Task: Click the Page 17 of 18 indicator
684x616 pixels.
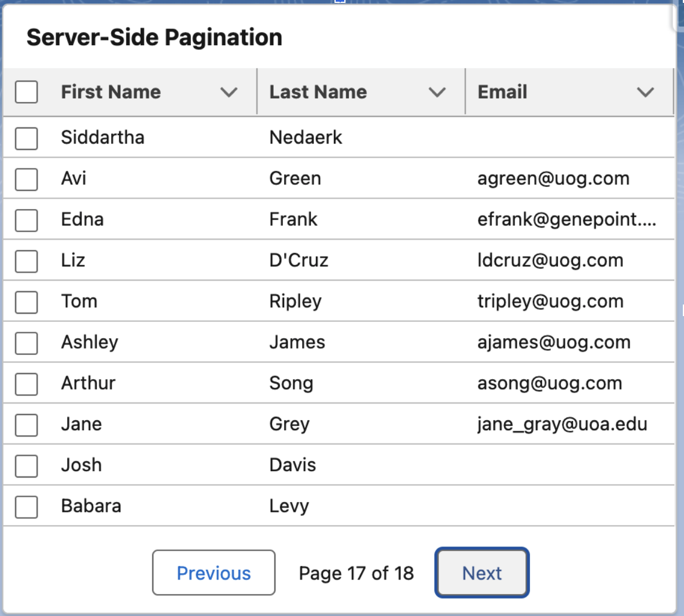Action: (356, 573)
